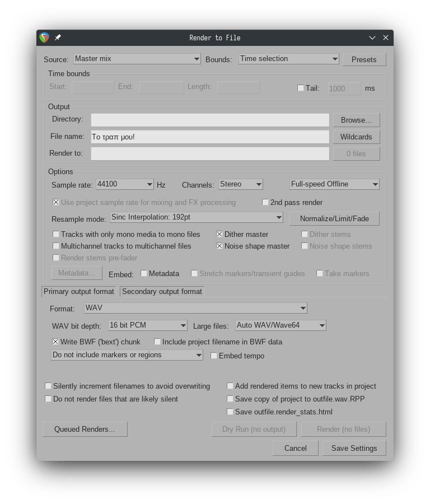Screen dimensions: 430x504
Task: Select the Primary output format tab
Action: [x=79, y=291]
